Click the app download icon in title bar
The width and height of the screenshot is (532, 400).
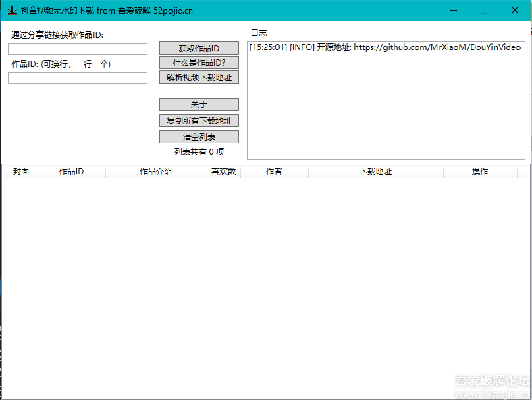[x=11, y=10]
